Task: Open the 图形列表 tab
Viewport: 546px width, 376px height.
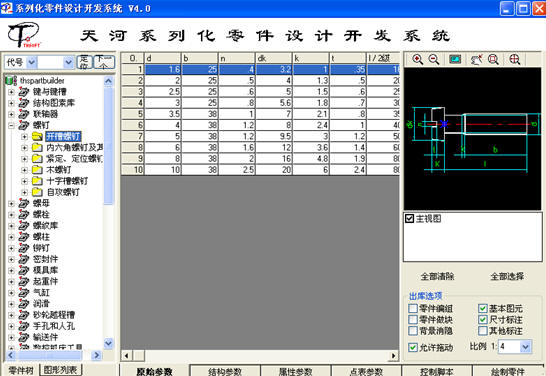Action: [60, 370]
